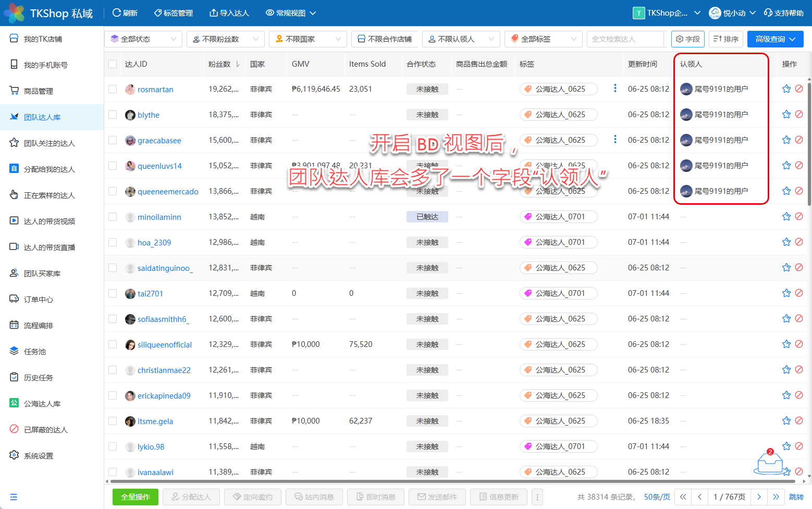The height and width of the screenshot is (509, 812).
Task: Expand the TKShop enterprise account dropdown
Action: point(667,13)
